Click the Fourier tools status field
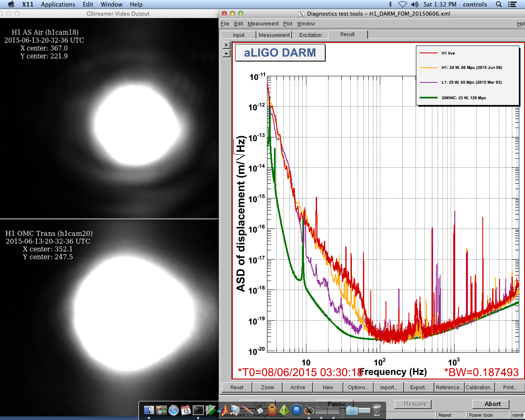Image resolution: width=525 pixels, height=420 pixels. tap(488, 415)
